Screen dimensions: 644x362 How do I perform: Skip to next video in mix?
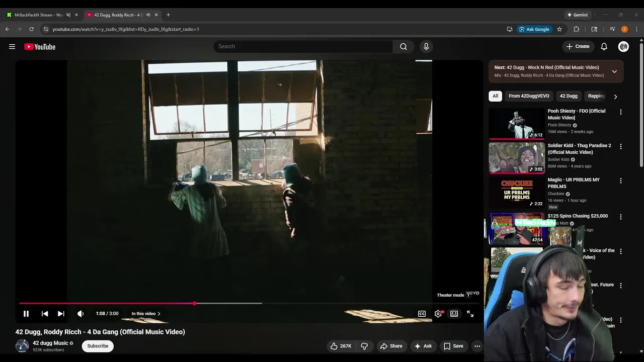pyautogui.click(x=61, y=314)
